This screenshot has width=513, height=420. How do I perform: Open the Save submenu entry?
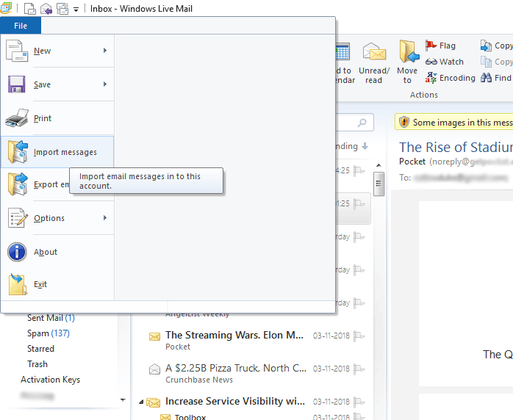click(x=57, y=84)
